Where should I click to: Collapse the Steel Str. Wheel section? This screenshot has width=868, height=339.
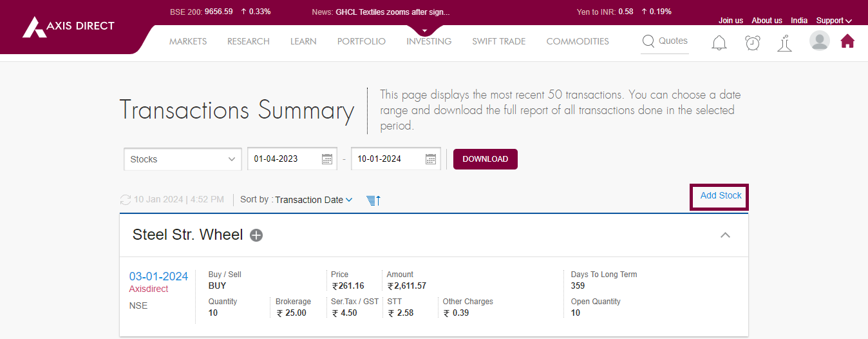(725, 235)
